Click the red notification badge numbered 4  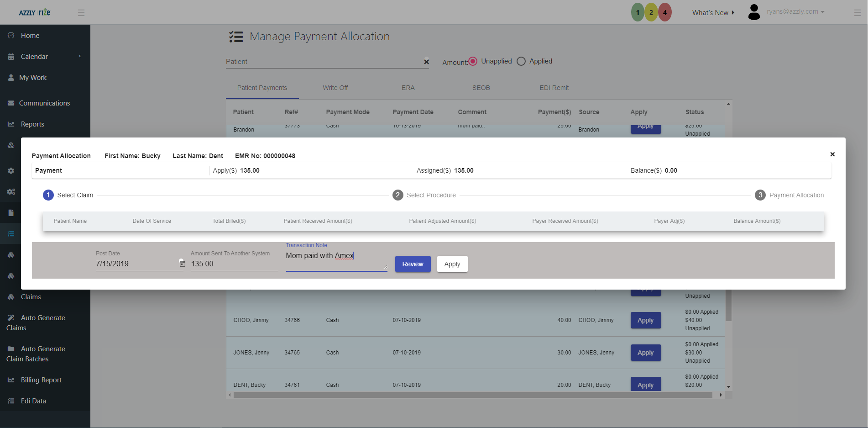(x=665, y=12)
